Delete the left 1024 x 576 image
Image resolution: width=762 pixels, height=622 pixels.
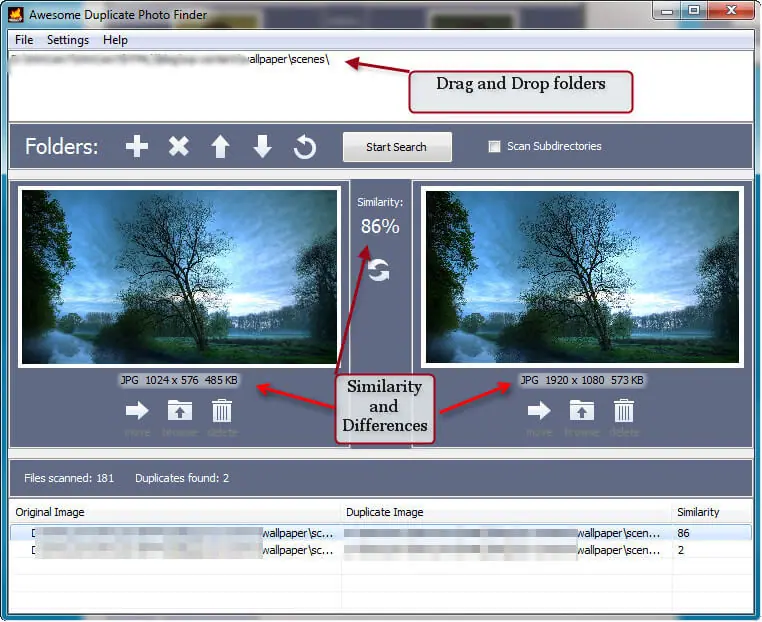[x=222, y=411]
